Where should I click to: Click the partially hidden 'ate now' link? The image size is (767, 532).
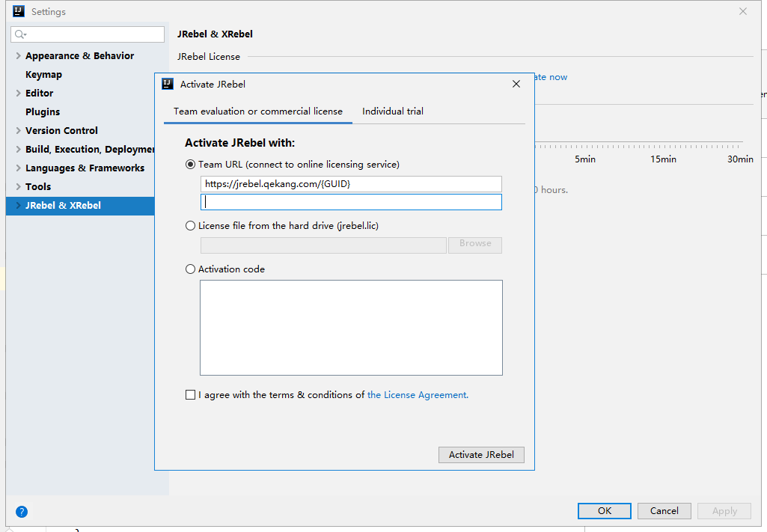[551, 77]
